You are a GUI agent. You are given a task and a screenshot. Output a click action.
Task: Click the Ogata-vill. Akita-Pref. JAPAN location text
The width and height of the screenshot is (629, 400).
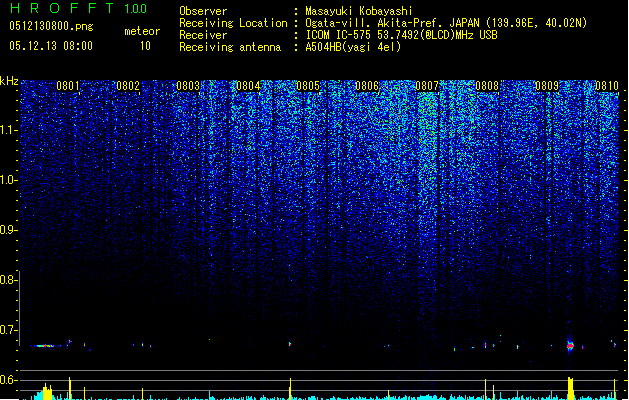click(x=446, y=23)
